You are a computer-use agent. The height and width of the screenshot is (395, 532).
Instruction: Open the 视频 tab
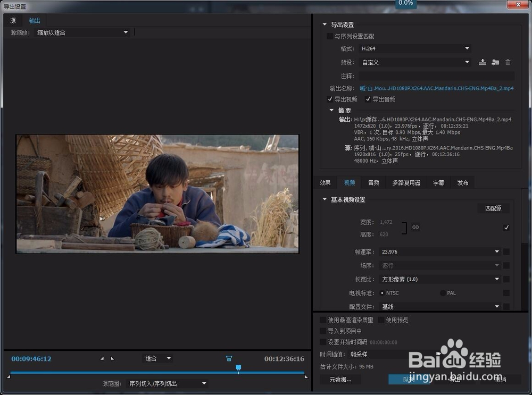coord(349,183)
